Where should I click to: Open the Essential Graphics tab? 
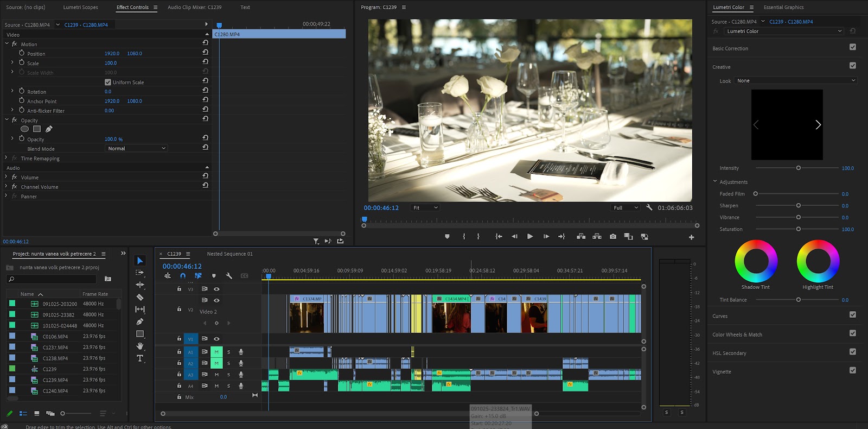(783, 7)
